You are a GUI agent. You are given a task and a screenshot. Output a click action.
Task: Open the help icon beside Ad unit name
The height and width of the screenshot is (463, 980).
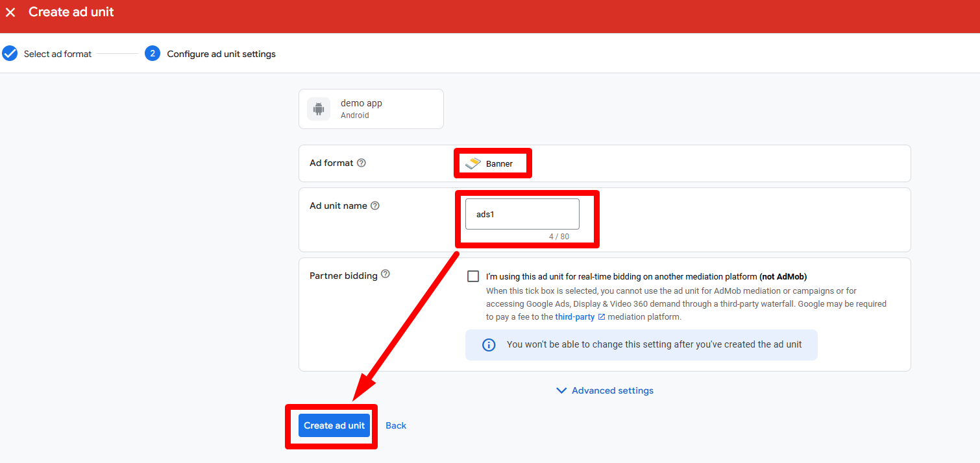tap(374, 206)
